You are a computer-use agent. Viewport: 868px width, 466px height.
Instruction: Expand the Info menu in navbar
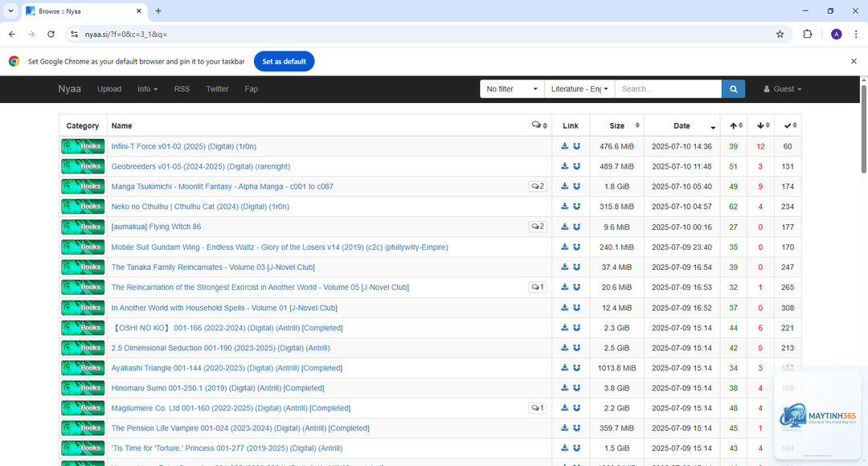click(147, 88)
